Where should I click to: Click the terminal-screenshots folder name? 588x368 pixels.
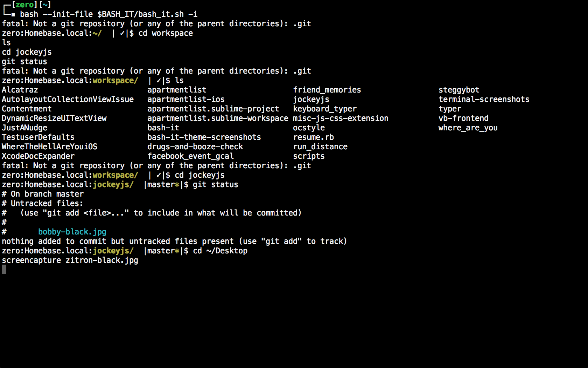(484, 100)
